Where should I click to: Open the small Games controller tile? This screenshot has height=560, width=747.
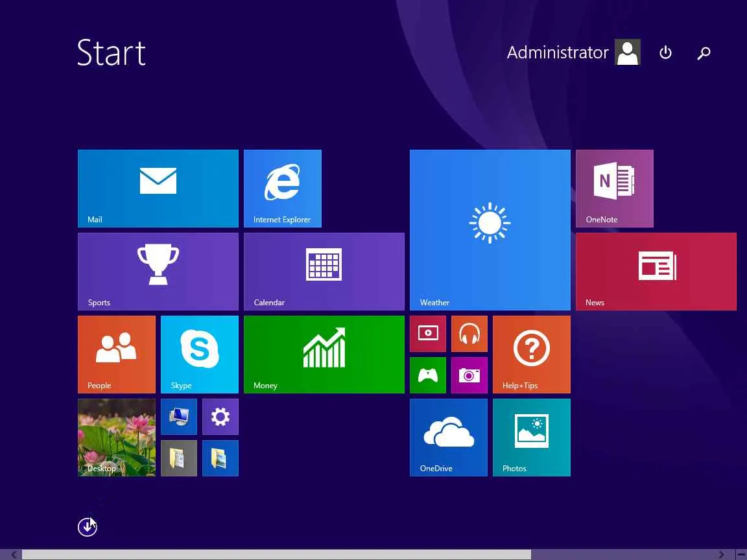point(428,375)
